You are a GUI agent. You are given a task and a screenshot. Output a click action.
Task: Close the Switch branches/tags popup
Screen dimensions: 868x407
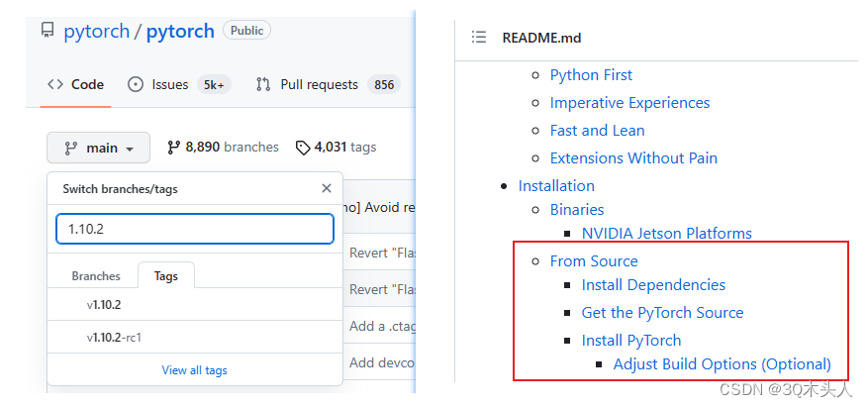(x=327, y=188)
